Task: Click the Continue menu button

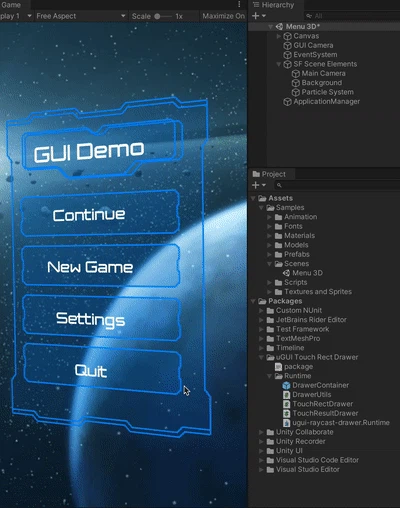Action: pyautogui.click(x=100, y=213)
